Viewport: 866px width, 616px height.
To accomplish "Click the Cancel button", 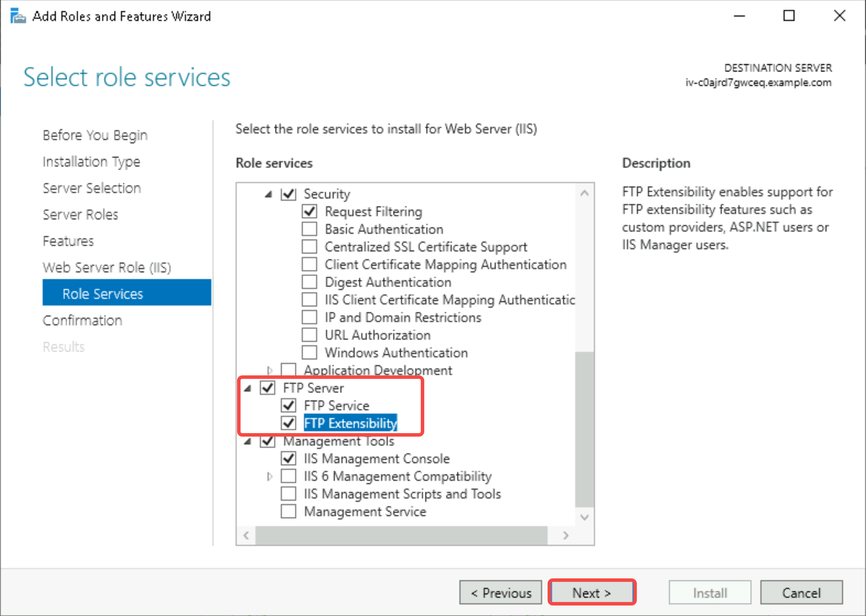I will [801, 593].
